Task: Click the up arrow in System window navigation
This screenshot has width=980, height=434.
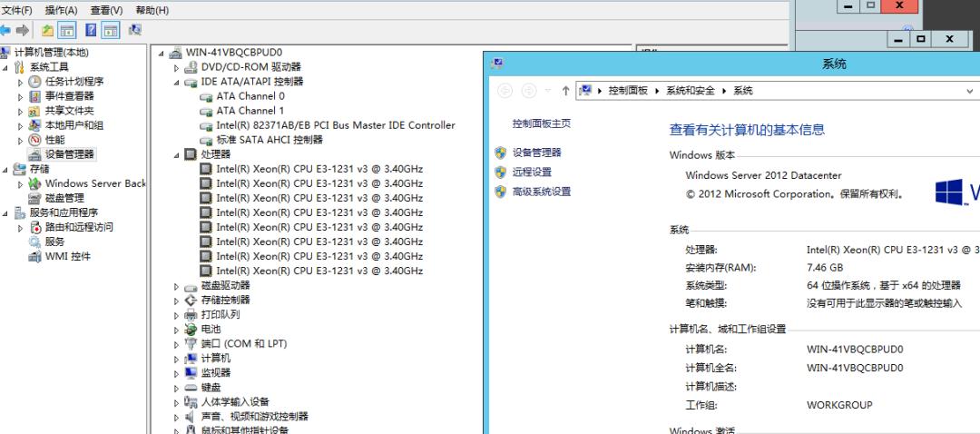Action: (565, 91)
